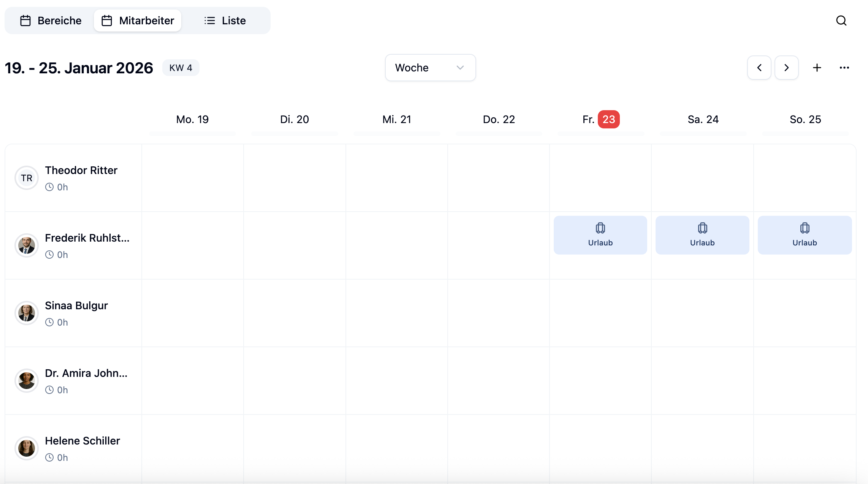868x484 pixels.
Task: Go to next week arrow
Action: point(786,68)
